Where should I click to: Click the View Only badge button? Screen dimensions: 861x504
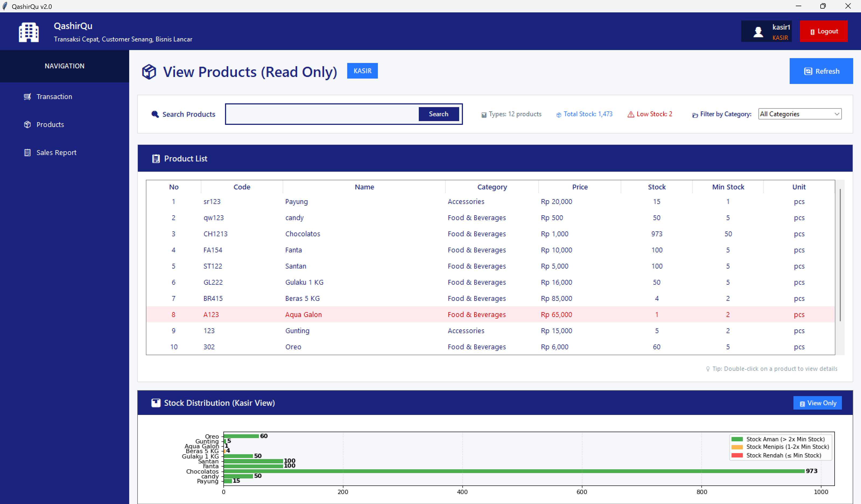(817, 403)
